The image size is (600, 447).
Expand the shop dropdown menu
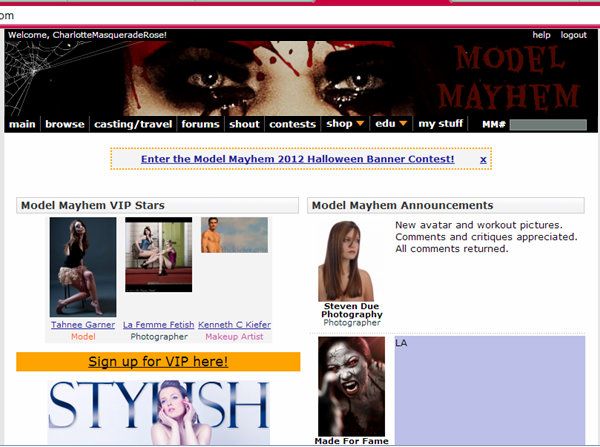(345, 124)
